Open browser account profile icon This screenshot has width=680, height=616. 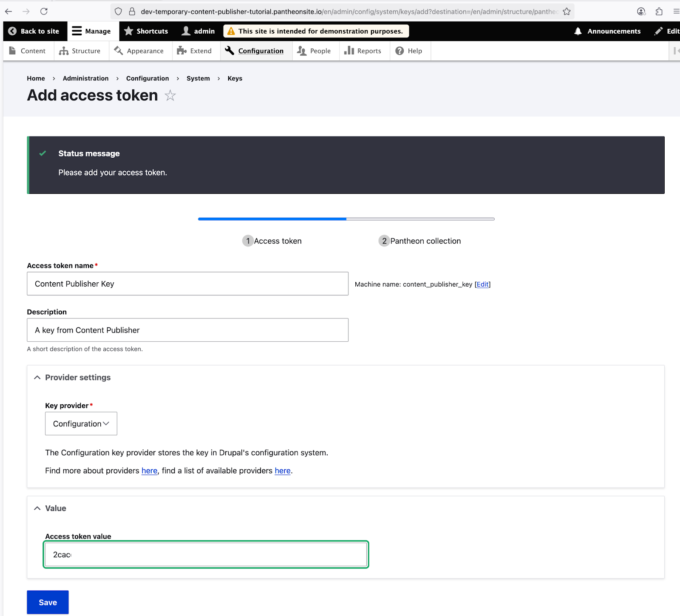pyautogui.click(x=641, y=11)
